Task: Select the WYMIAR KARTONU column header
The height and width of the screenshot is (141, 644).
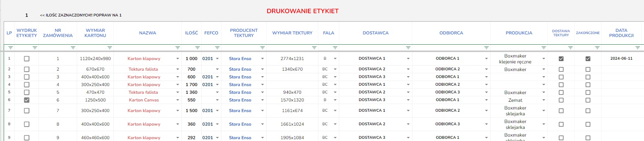Action: [95, 33]
